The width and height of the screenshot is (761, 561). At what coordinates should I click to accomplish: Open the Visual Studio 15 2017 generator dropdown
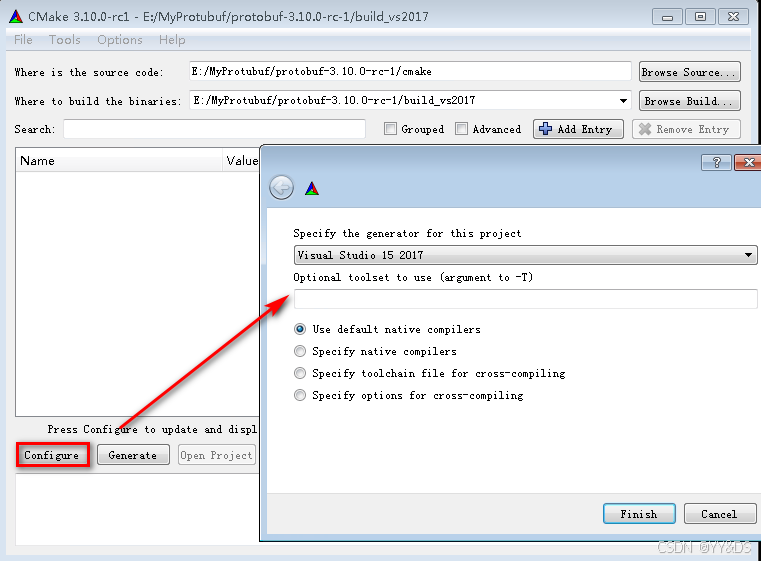point(525,255)
